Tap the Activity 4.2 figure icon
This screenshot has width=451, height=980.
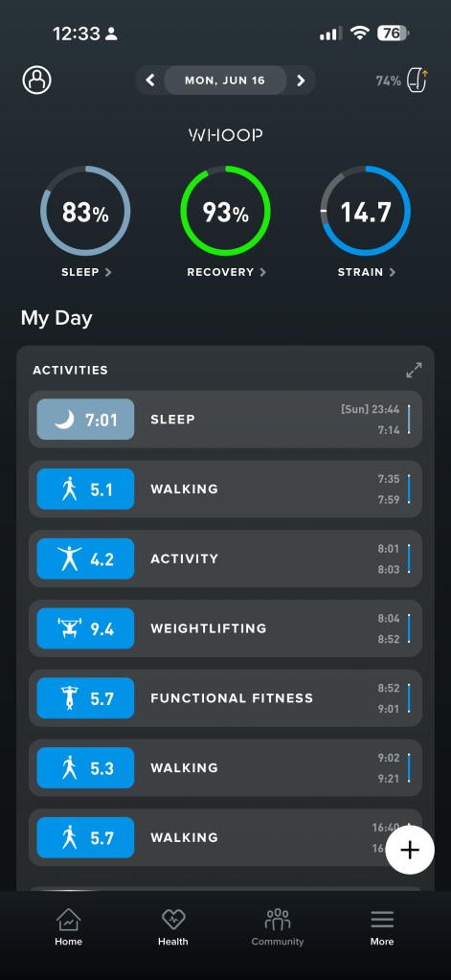click(x=70, y=558)
